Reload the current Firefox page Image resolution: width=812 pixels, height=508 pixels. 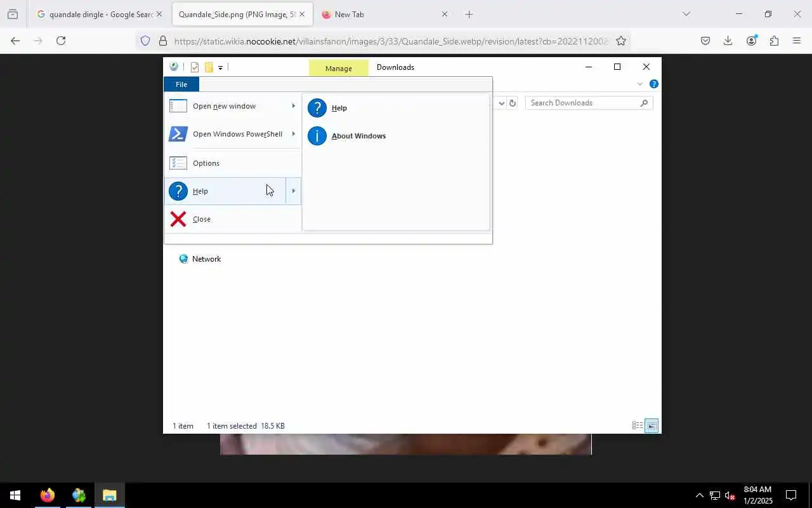[61, 41]
